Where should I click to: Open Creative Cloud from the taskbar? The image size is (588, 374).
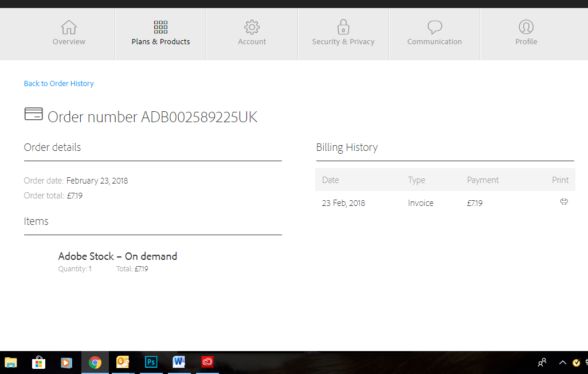(207, 363)
